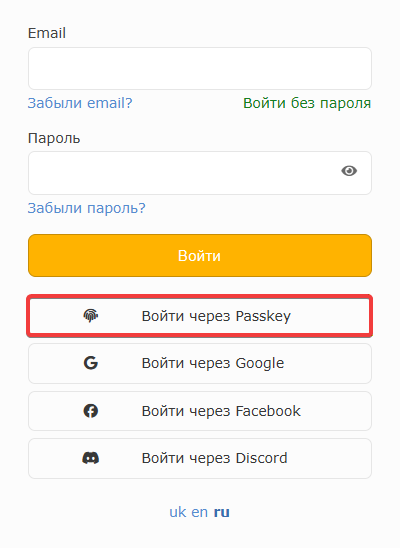The height and width of the screenshot is (548, 400).
Task: Choose the Войти через Passkey text
Action: pyautogui.click(x=216, y=316)
